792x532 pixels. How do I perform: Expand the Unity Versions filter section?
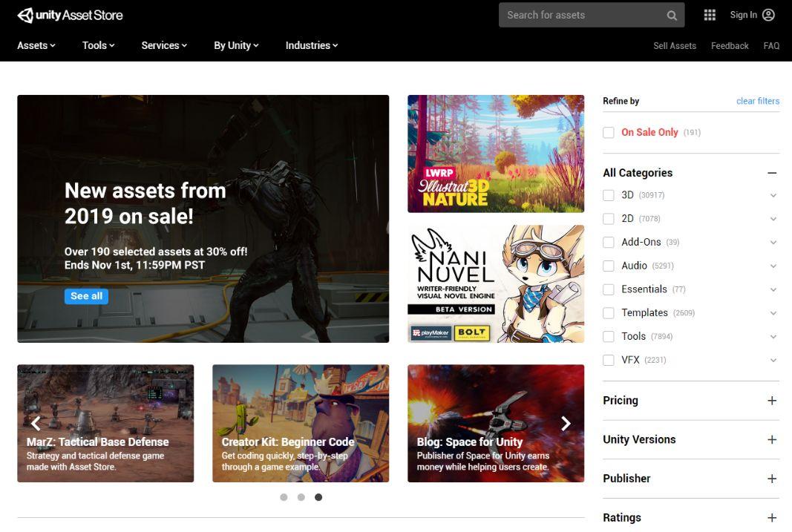point(772,440)
